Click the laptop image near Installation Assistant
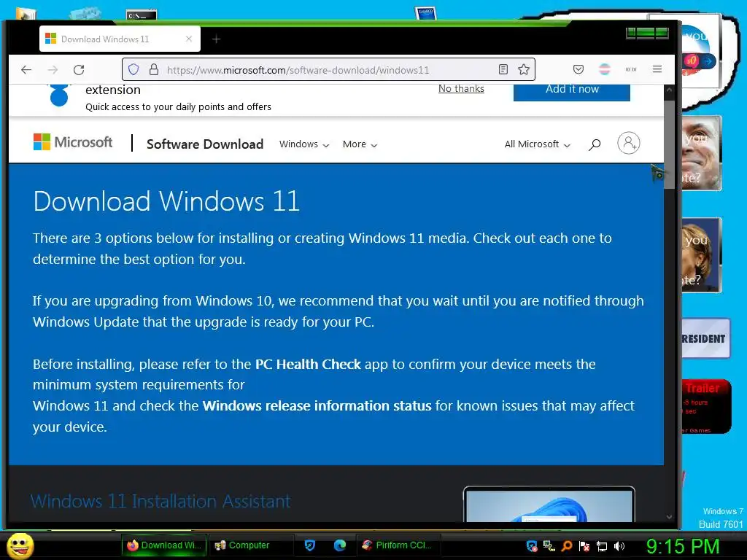This screenshot has height=560, width=747. pyautogui.click(x=549, y=505)
